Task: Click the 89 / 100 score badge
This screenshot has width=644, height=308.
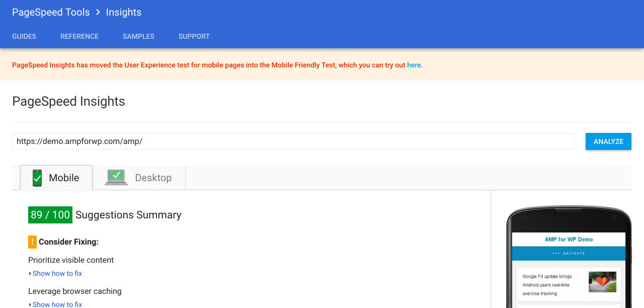Action: pyautogui.click(x=50, y=215)
